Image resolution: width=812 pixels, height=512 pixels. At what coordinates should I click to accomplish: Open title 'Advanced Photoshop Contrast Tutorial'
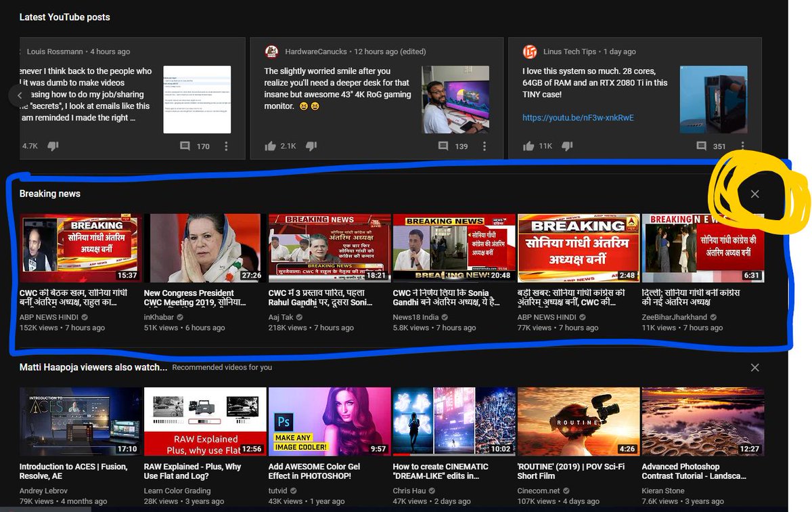pyautogui.click(x=694, y=471)
